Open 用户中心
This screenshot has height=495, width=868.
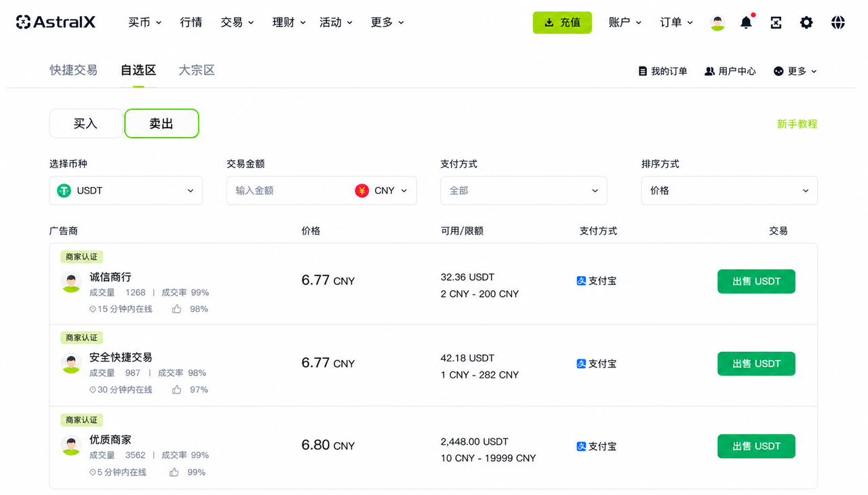730,71
